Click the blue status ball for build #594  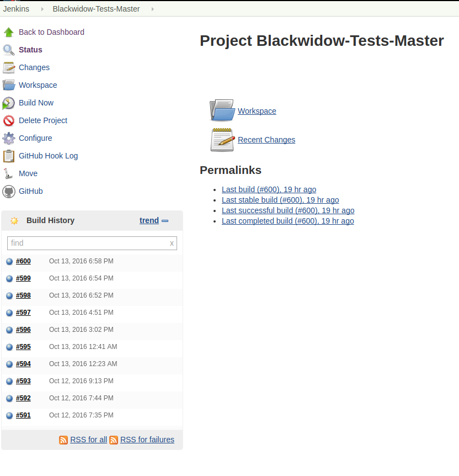[x=9, y=364]
